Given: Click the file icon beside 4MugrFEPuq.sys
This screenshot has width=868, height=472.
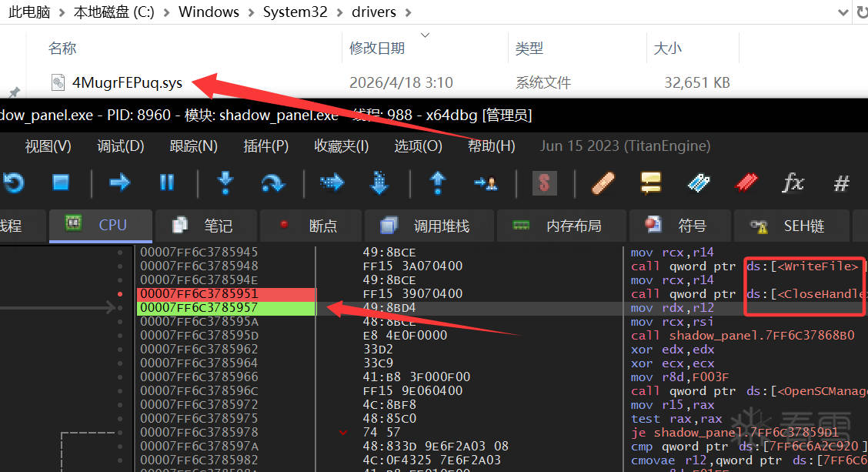Looking at the screenshot, I should pyautogui.click(x=58, y=82).
